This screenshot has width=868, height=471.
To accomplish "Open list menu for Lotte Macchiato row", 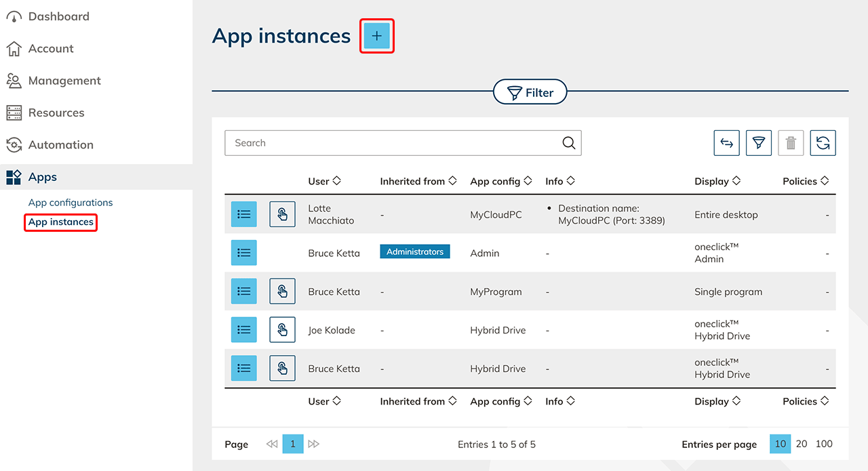I will pyautogui.click(x=244, y=214).
